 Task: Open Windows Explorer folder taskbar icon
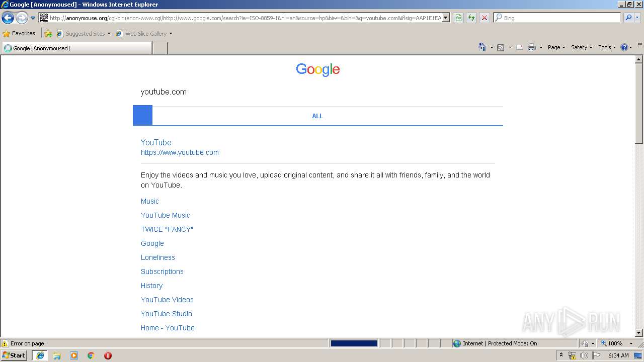coord(57,355)
